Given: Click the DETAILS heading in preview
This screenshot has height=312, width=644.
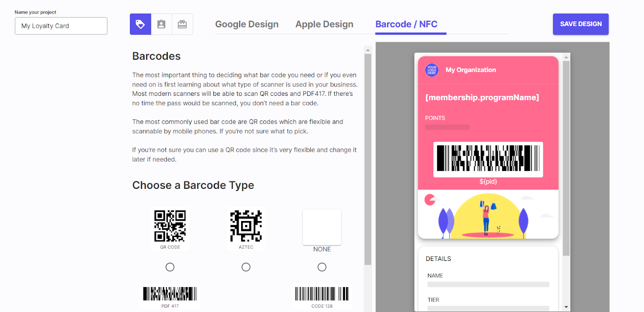Looking at the screenshot, I should [438, 258].
